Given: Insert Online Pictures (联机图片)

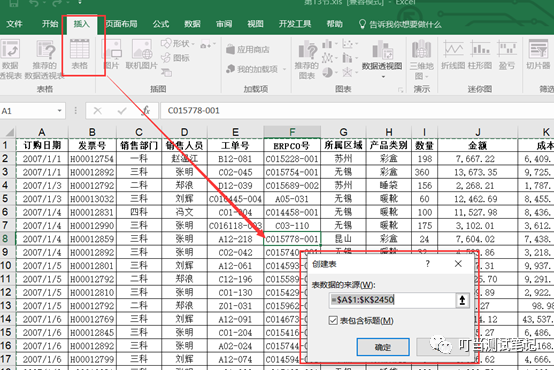Looking at the screenshot, I should pos(141,54).
